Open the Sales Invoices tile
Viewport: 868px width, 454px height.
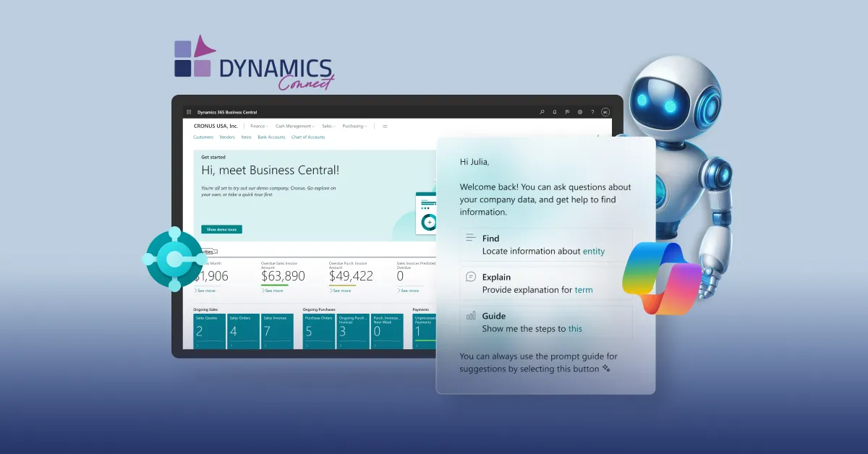tap(277, 331)
